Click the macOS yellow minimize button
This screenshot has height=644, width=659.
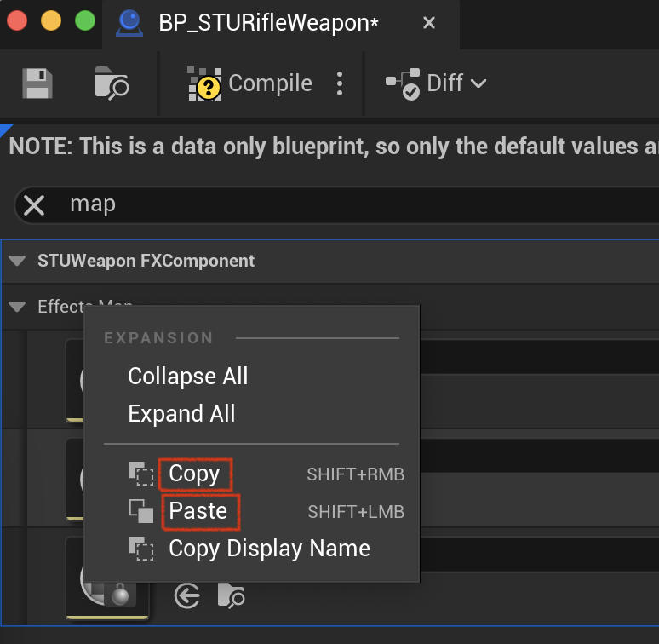pyautogui.click(x=51, y=20)
